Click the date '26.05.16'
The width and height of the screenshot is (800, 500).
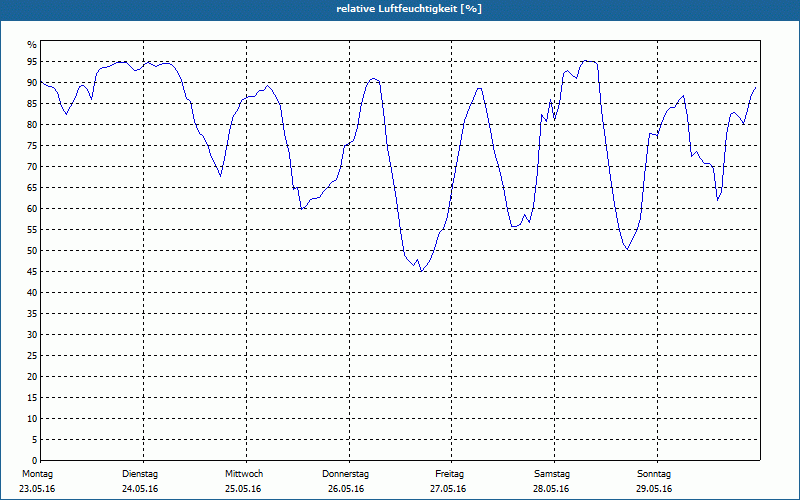click(x=346, y=489)
